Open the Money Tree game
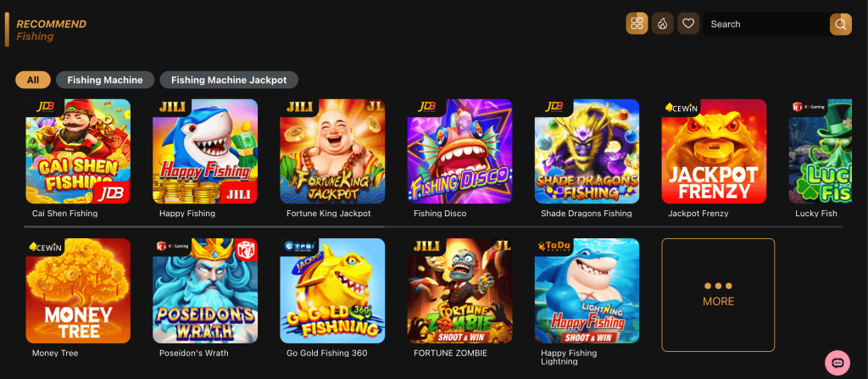Viewport: 868px width, 379px height. coord(78,291)
